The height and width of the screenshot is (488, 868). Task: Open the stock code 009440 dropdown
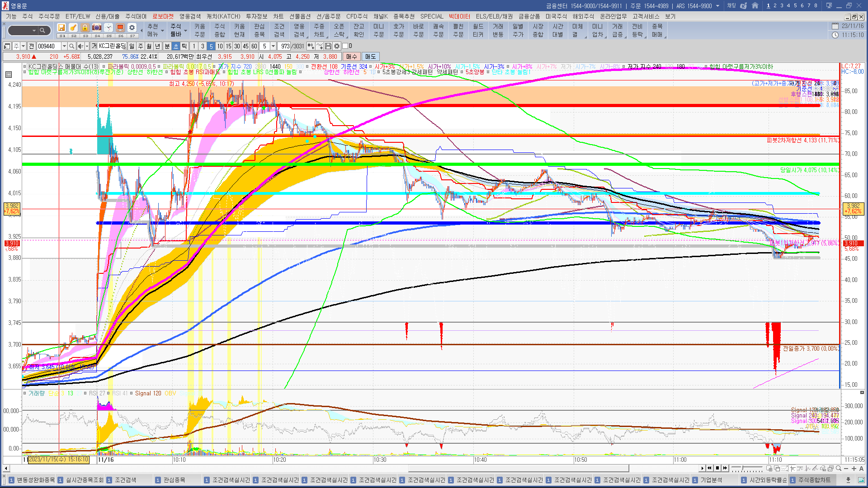tap(64, 46)
